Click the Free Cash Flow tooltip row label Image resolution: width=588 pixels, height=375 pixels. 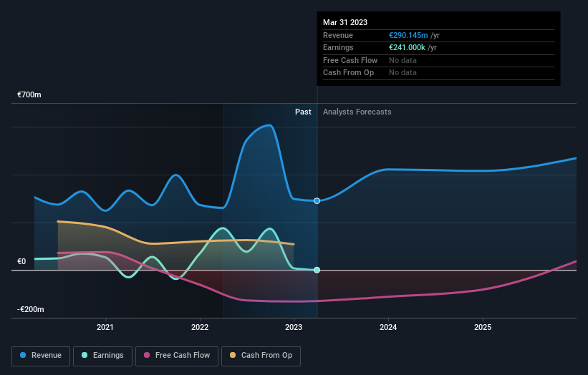pos(350,60)
